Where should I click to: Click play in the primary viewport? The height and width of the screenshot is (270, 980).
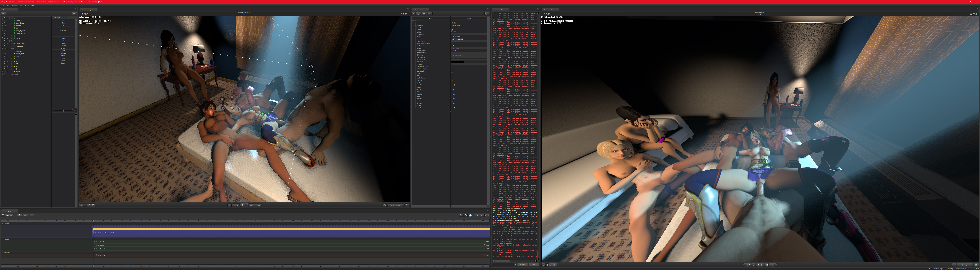pyautogui.click(x=246, y=205)
